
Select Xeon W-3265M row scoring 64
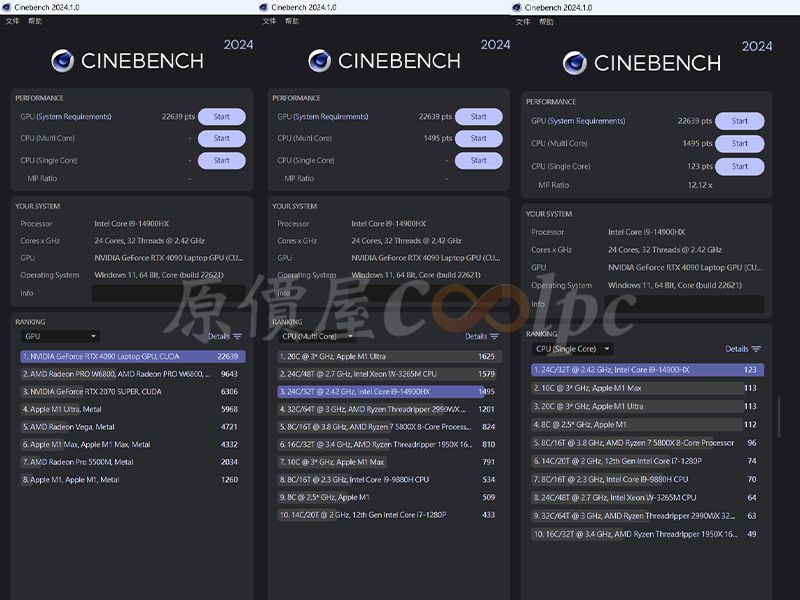click(x=647, y=497)
